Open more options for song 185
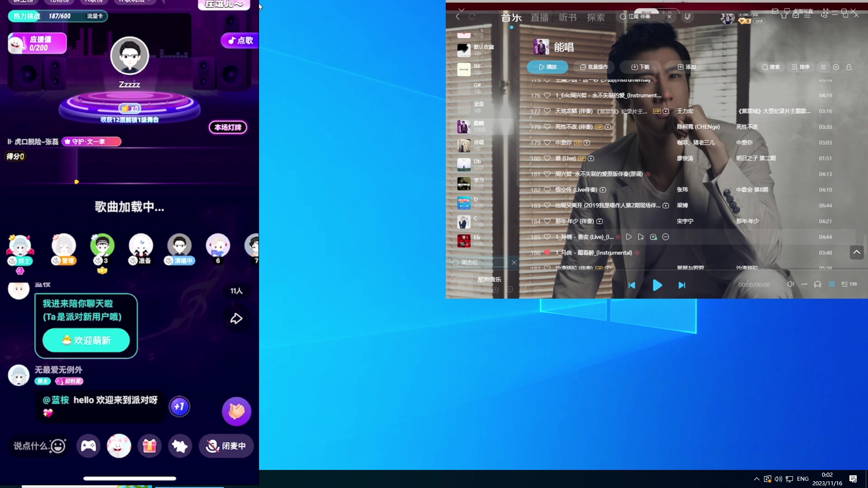 pyautogui.click(x=665, y=237)
